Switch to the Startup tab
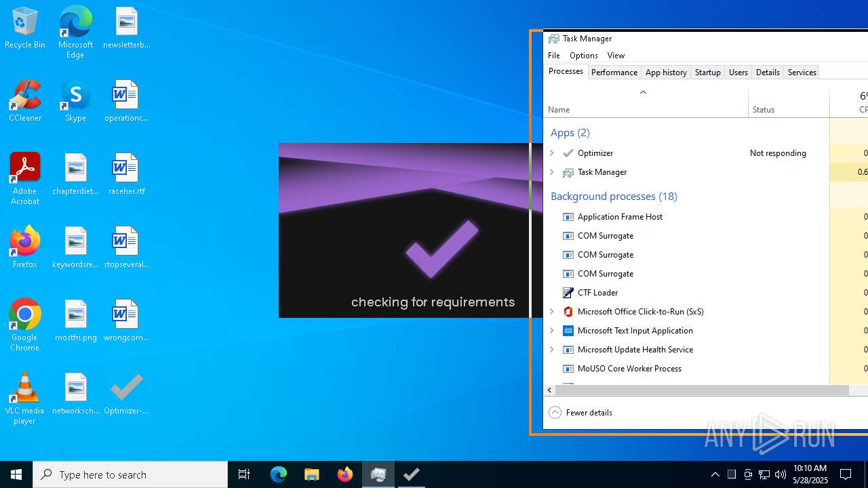Screen dimensions: 868x488 coord(707,73)
